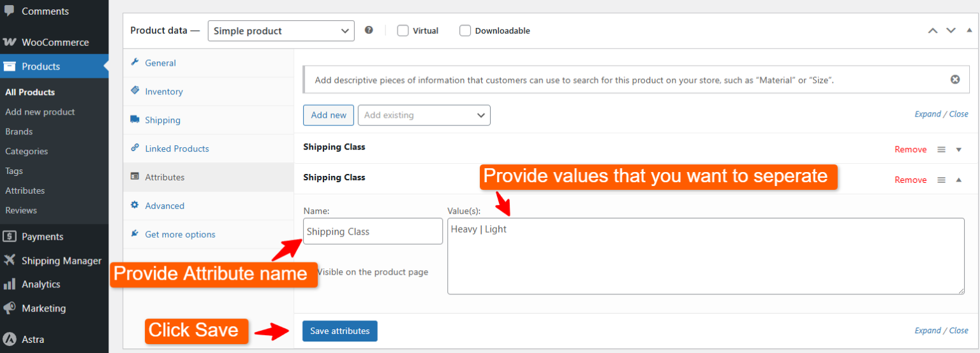Click the WooCommerce sidebar icon
The image size is (980, 353).
[10, 42]
